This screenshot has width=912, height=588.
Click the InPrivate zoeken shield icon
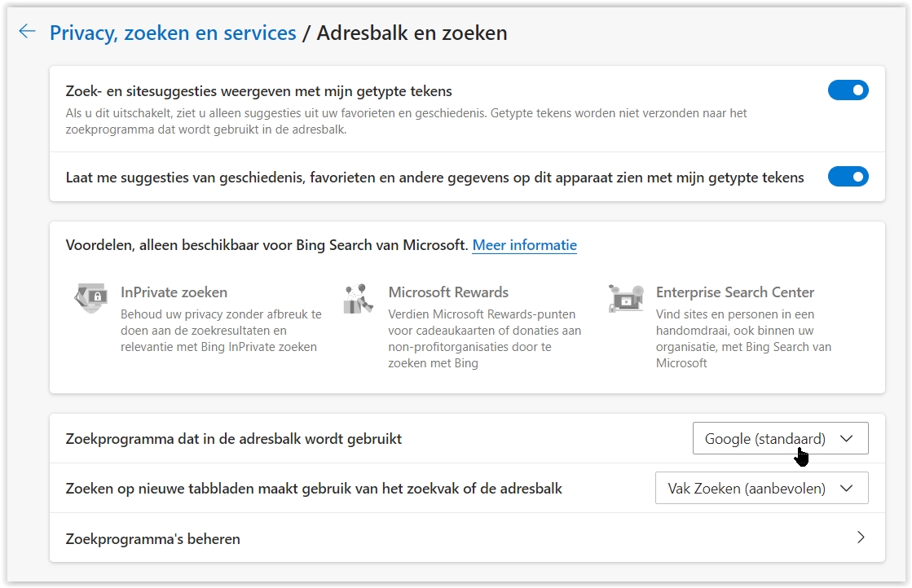(x=91, y=299)
